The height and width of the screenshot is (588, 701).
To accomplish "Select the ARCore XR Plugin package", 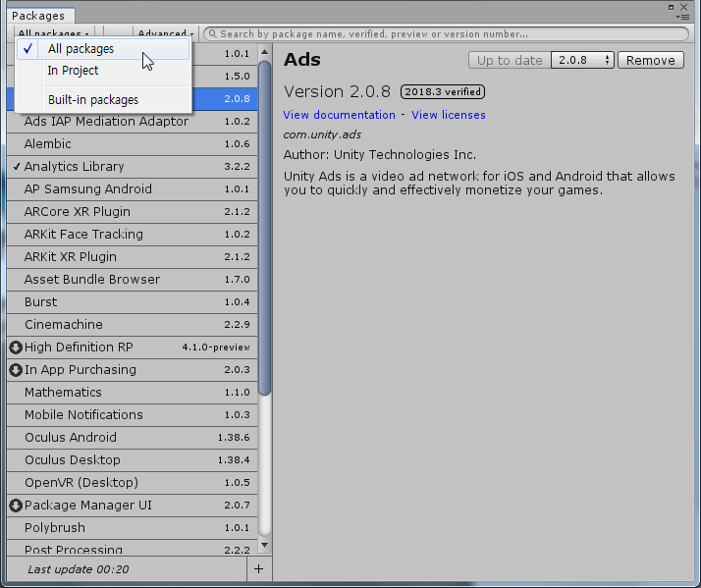I will (x=133, y=212).
